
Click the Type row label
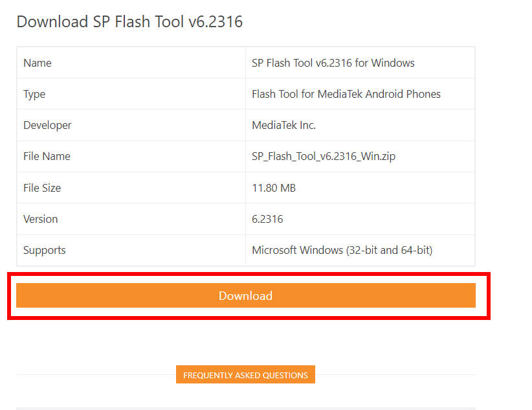pyautogui.click(x=34, y=94)
